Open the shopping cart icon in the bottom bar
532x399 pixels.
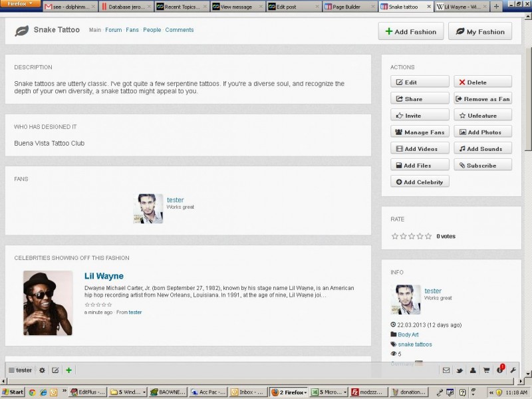point(486,370)
